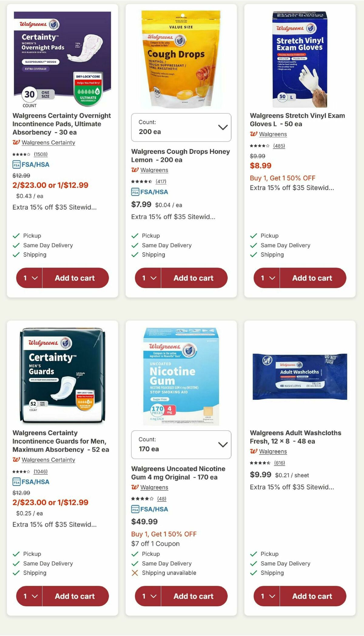Click the red X shipping unavailable icon for Nicotine Gum
The width and height of the screenshot is (364, 636).
[x=135, y=573]
